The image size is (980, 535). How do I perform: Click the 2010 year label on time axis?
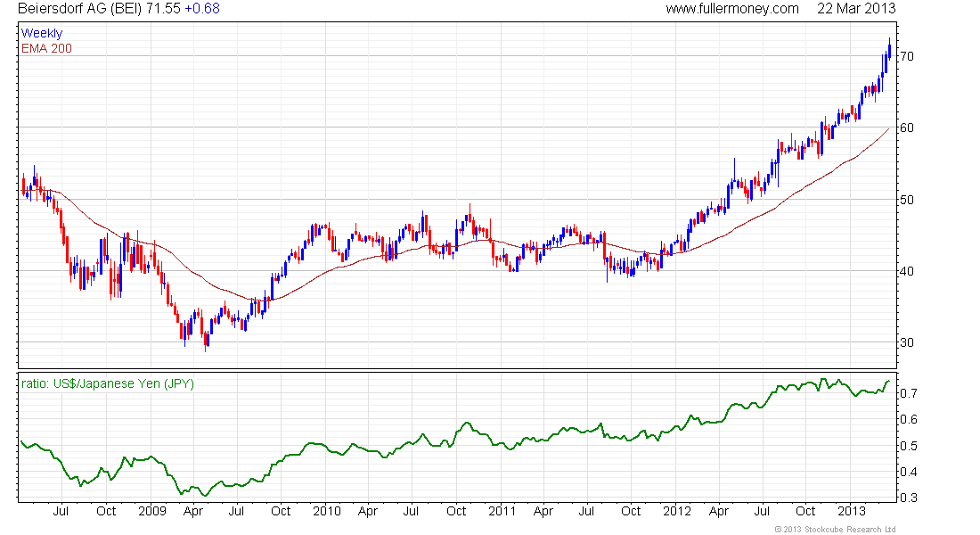pos(327,511)
